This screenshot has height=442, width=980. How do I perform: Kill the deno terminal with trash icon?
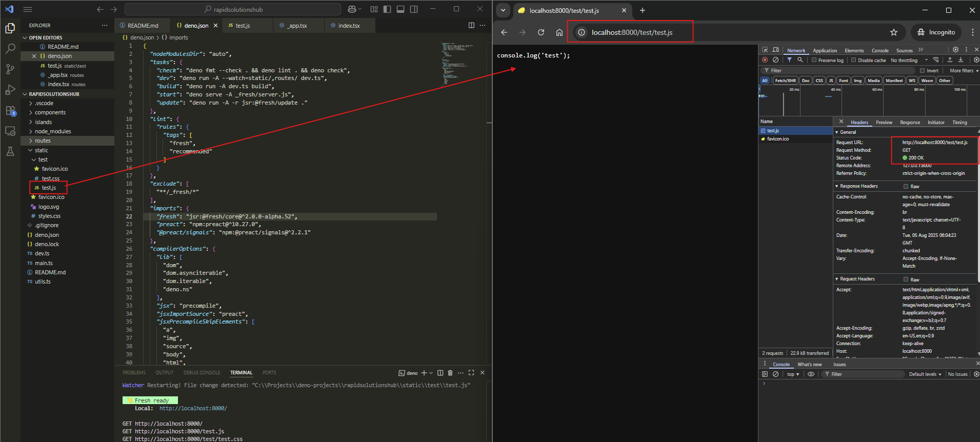pos(450,373)
